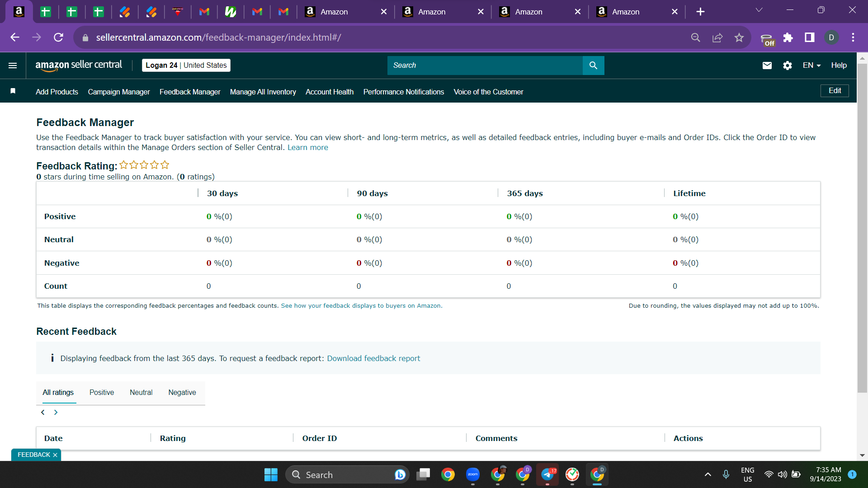Open the notification badge in system tray
This screenshot has width=868, height=488.
tap(852, 474)
